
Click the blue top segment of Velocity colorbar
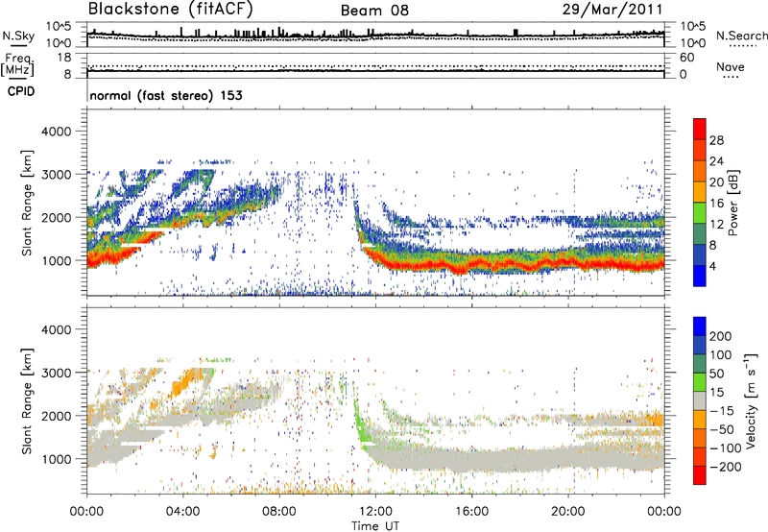point(700,326)
